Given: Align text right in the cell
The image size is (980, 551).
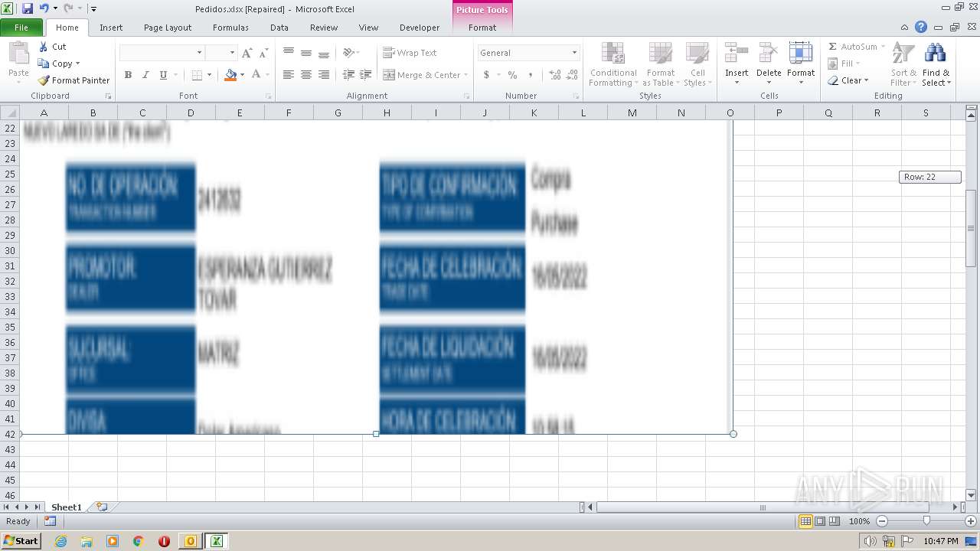Looking at the screenshot, I should pyautogui.click(x=324, y=75).
